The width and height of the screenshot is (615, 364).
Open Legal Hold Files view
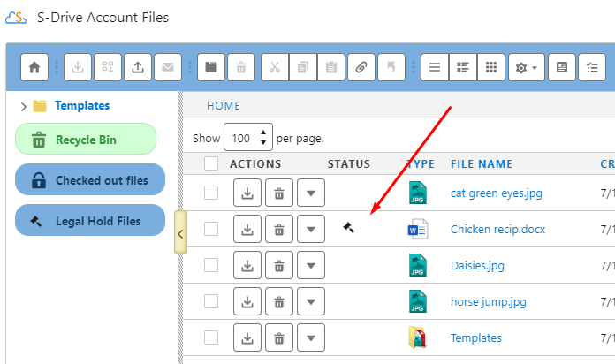(x=90, y=221)
